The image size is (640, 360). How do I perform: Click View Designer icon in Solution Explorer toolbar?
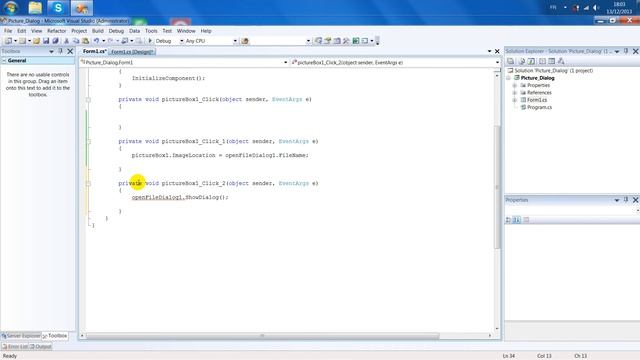click(x=551, y=61)
